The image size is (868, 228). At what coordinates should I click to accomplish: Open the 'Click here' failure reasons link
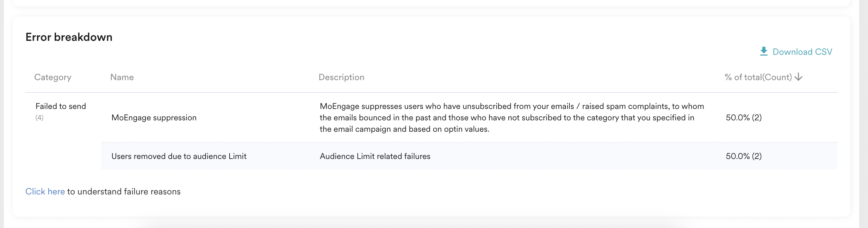(45, 192)
